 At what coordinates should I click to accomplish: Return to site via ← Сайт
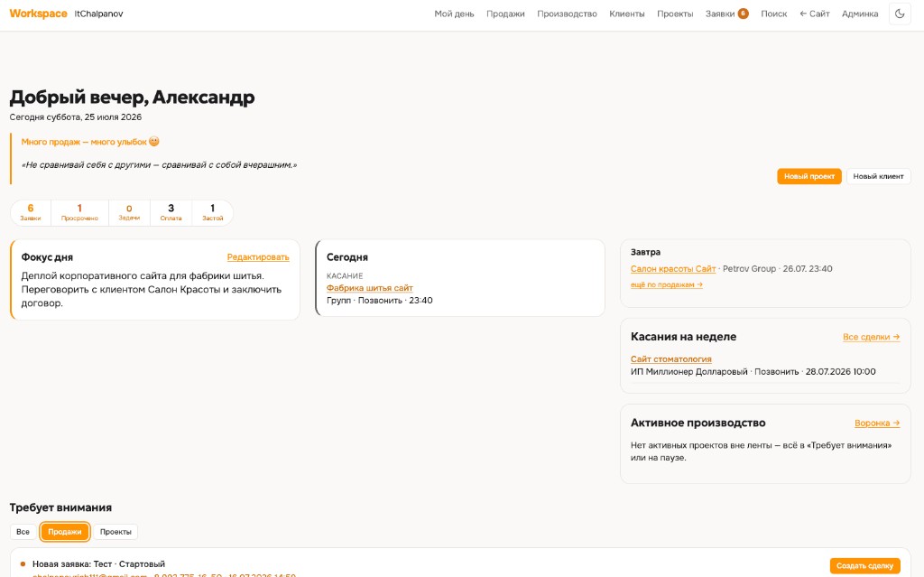815,14
